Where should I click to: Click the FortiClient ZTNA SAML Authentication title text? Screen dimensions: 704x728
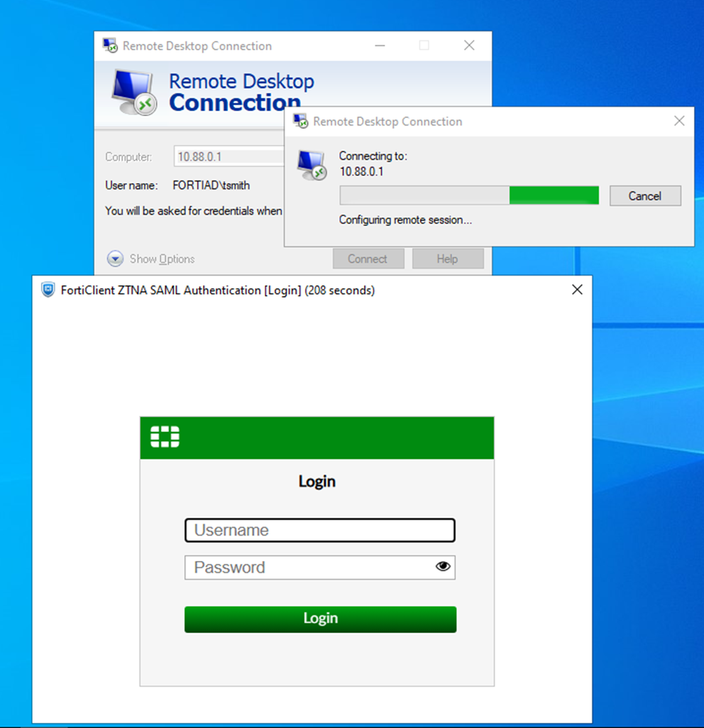click(x=217, y=290)
